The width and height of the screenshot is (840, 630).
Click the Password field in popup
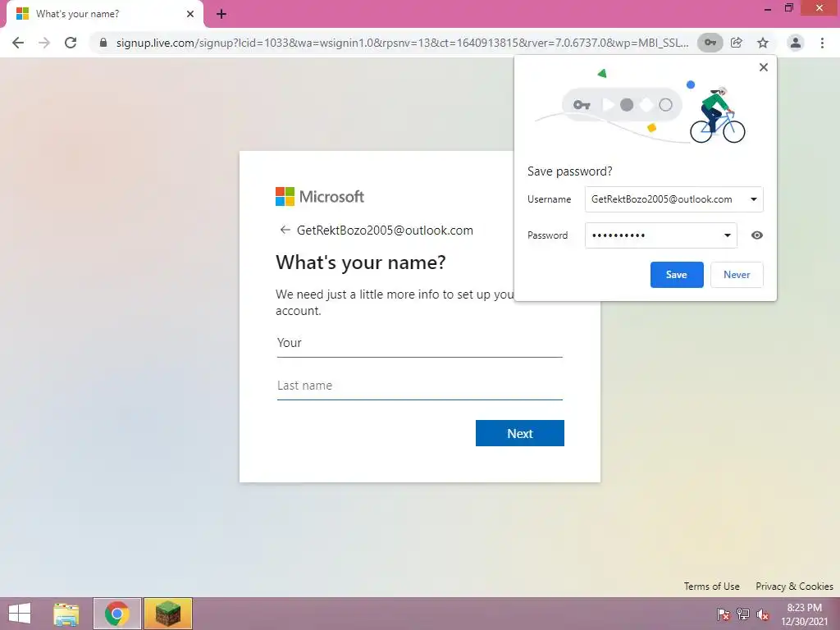[x=660, y=235]
